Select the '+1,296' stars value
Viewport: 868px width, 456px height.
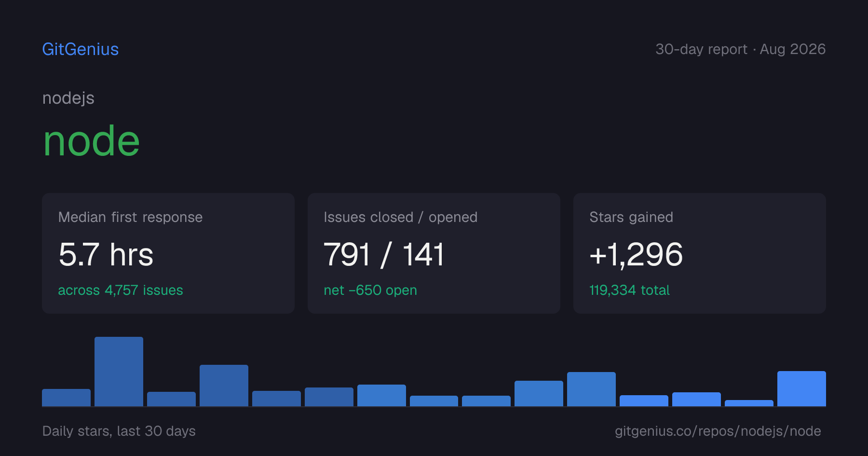(x=636, y=254)
